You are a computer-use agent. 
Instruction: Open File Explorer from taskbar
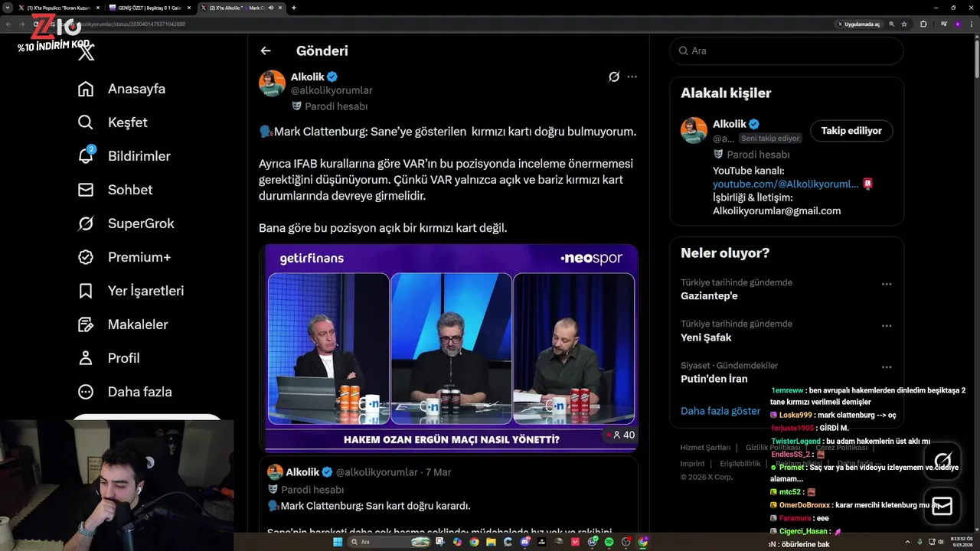(492, 542)
